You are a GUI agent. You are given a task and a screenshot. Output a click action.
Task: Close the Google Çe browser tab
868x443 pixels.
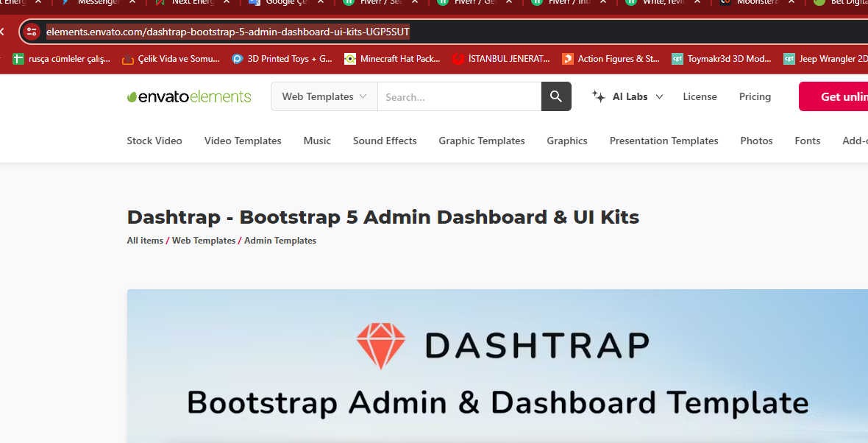point(321,2)
